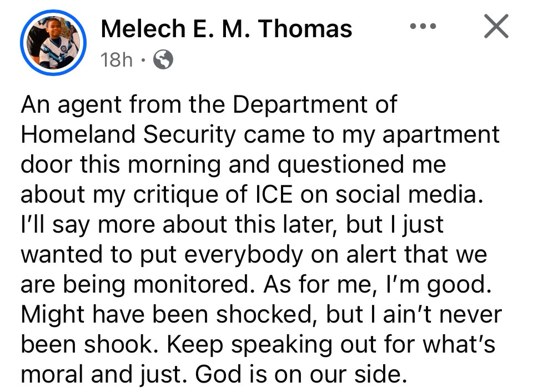
Task: Click the first name Melech in the header
Action: click(x=143, y=28)
